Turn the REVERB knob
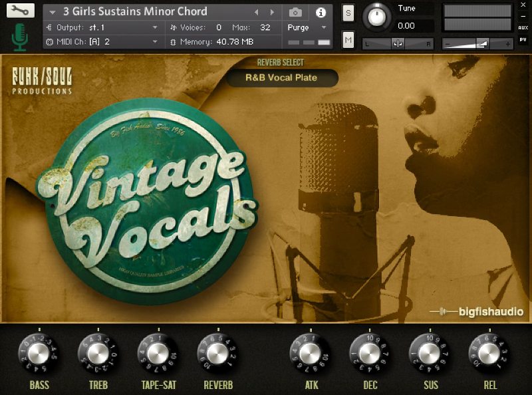This screenshot has width=532, height=395. tap(217, 354)
